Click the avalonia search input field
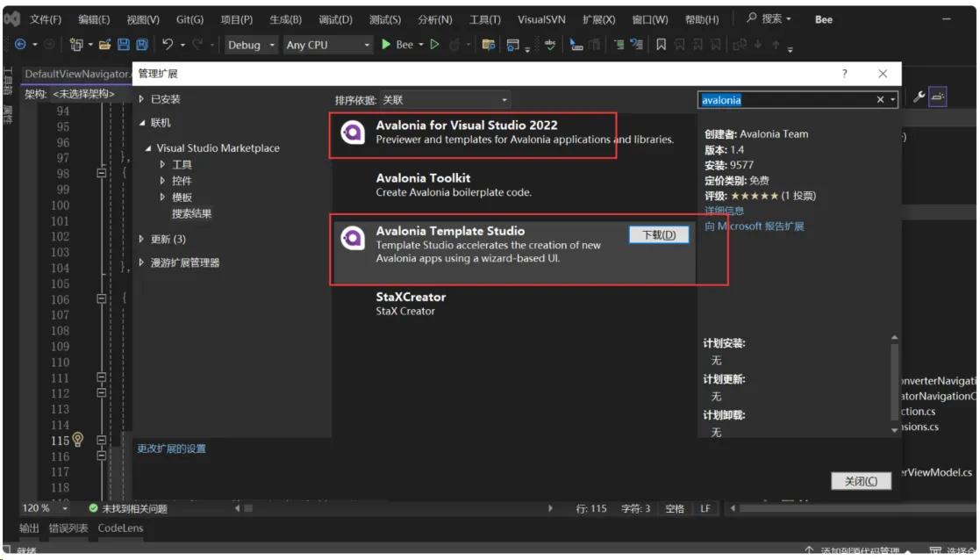The image size is (980, 560). point(785,100)
